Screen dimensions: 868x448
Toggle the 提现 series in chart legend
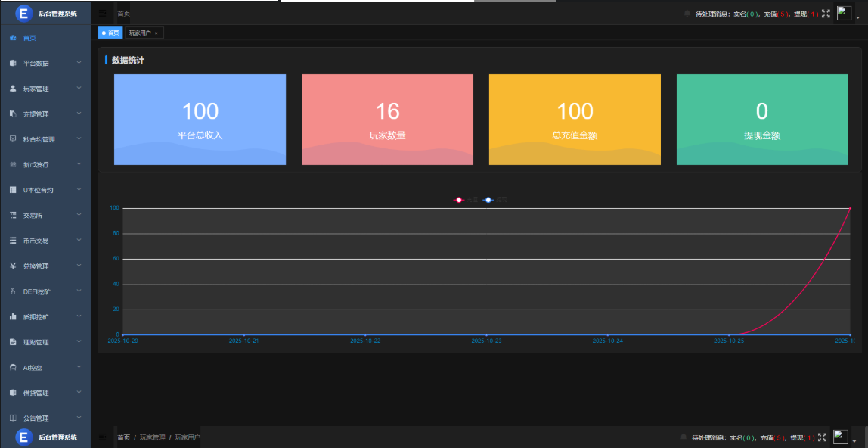pyautogui.click(x=495, y=200)
